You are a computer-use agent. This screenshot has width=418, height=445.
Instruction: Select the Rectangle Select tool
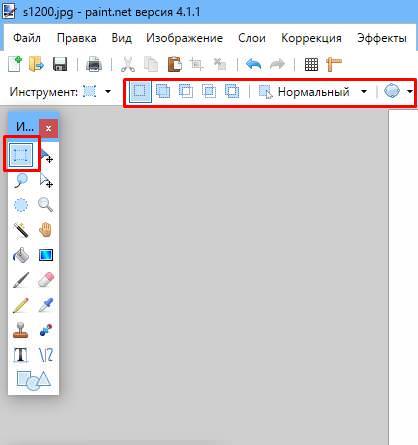21,155
